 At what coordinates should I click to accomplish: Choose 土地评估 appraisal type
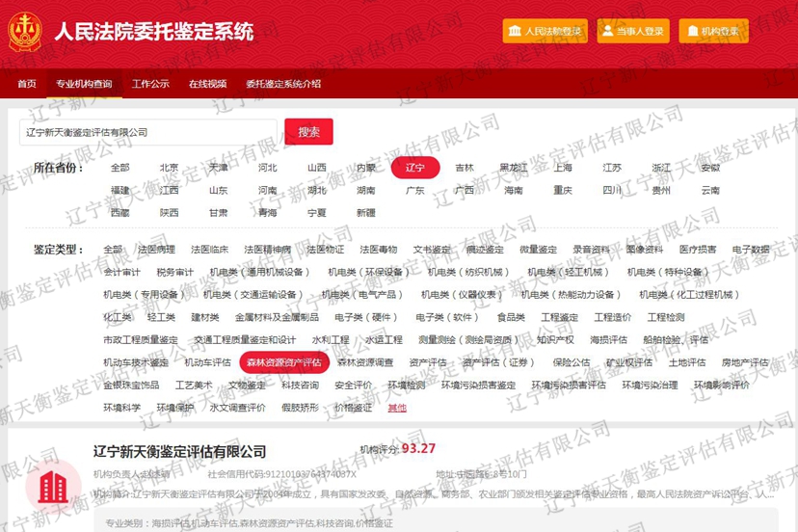[x=687, y=362]
